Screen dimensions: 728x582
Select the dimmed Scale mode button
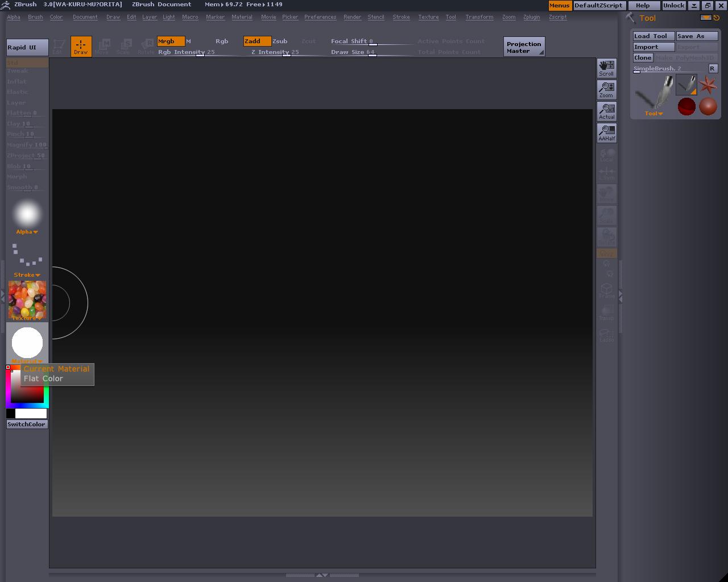pyautogui.click(x=123, y=47)
